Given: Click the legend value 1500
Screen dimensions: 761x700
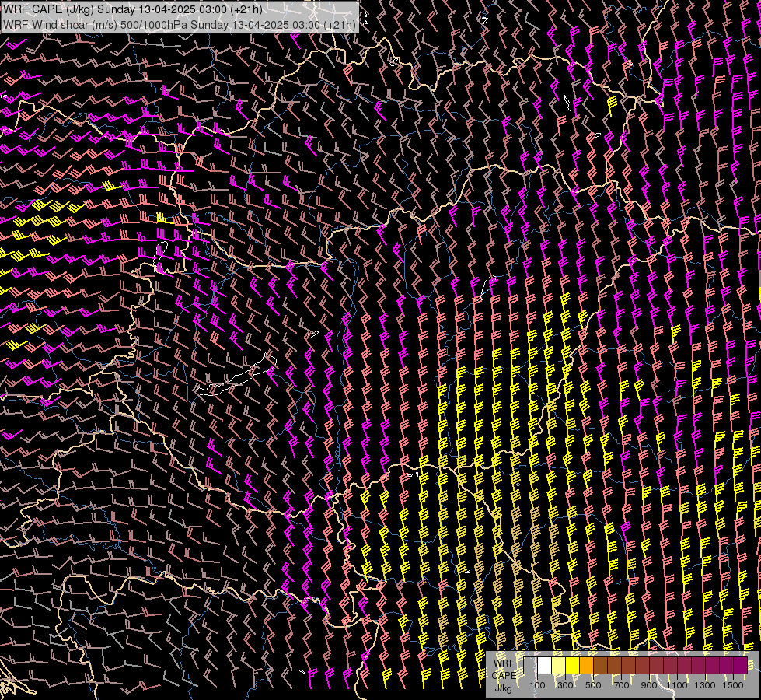Looking at the screenshot, I should coord(733,685).
